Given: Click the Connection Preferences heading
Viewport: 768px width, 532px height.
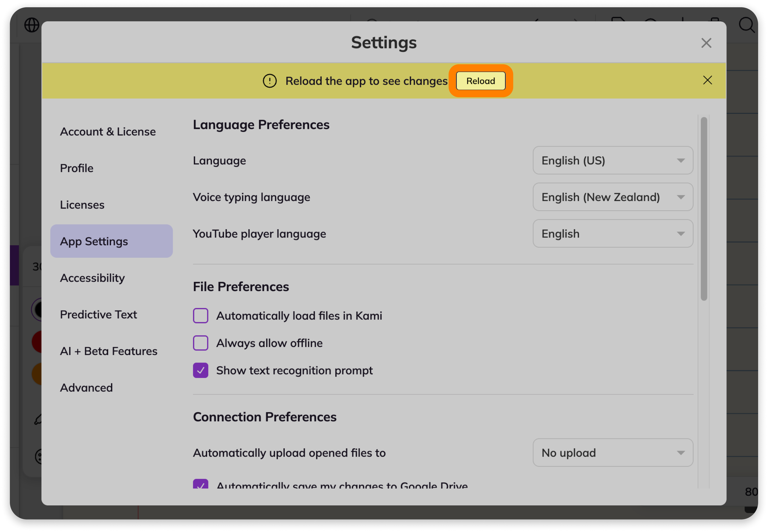Looking at the screenshot, I should [x=265, y=417].
